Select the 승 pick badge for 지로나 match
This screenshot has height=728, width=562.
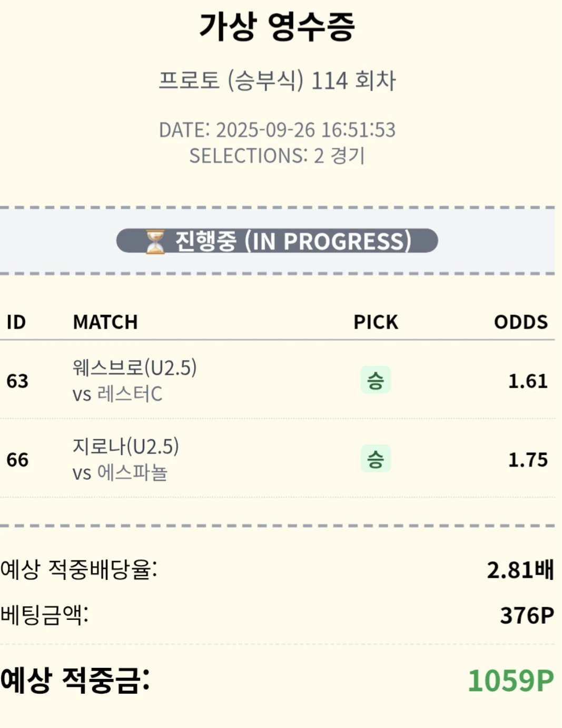click(375, 459)
